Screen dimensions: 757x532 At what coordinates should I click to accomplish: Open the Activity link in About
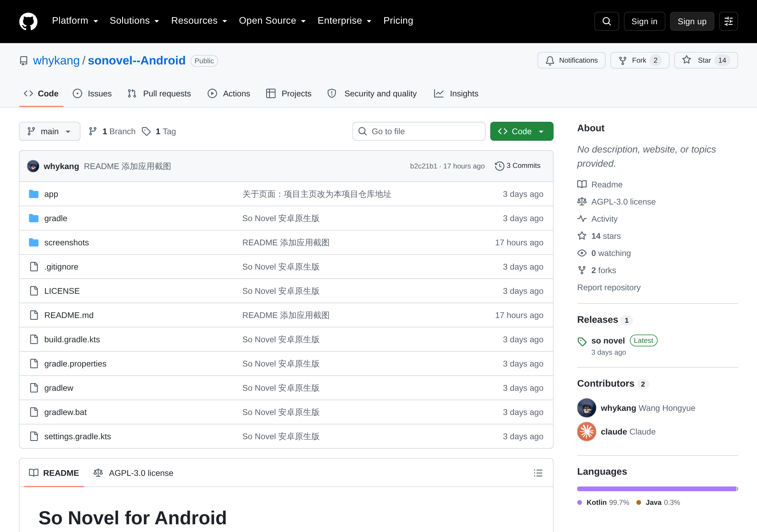point(597,219)
